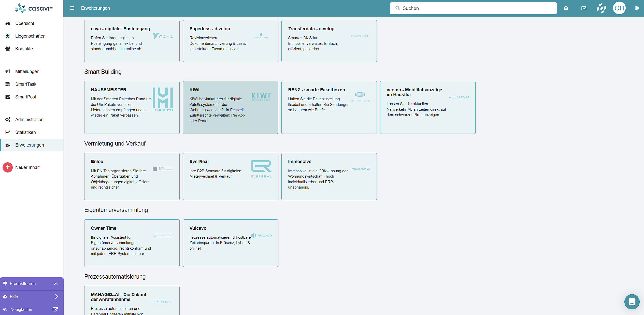Click the casavi logo
The height and width of the screenshot is (315, 644).
(34, 8)
